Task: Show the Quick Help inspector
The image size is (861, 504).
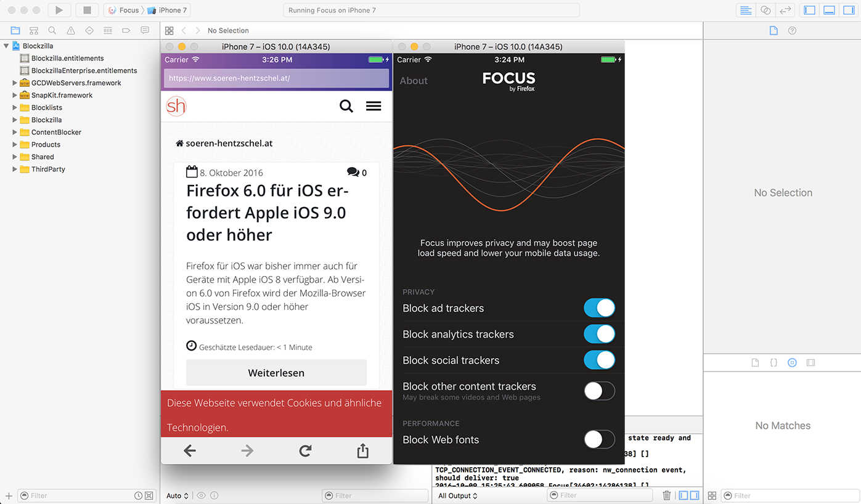Action: pos(793,30)
